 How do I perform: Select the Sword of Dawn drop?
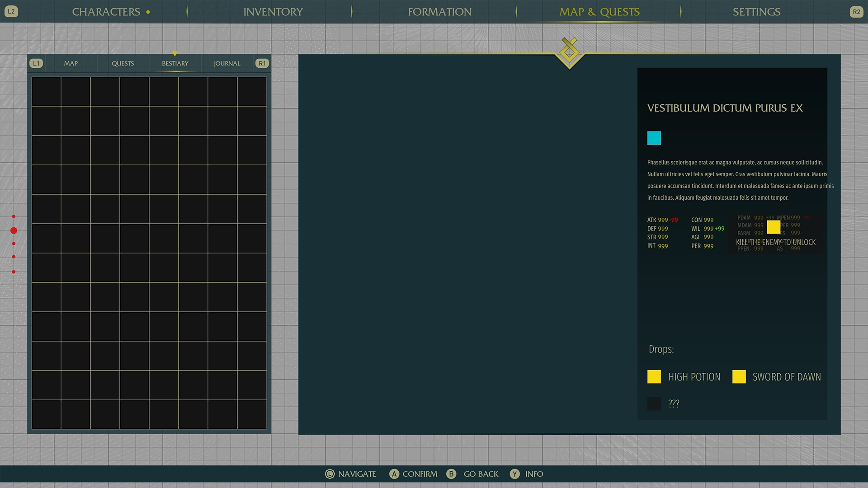click(786, 376)
